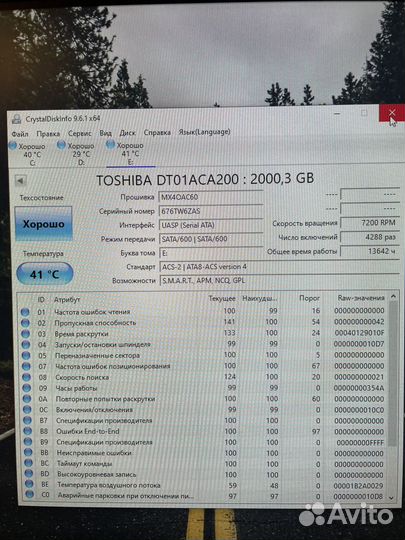Click status icon of attribute B9 row
This screenshot has height=540, width=405.
(29, 442)
